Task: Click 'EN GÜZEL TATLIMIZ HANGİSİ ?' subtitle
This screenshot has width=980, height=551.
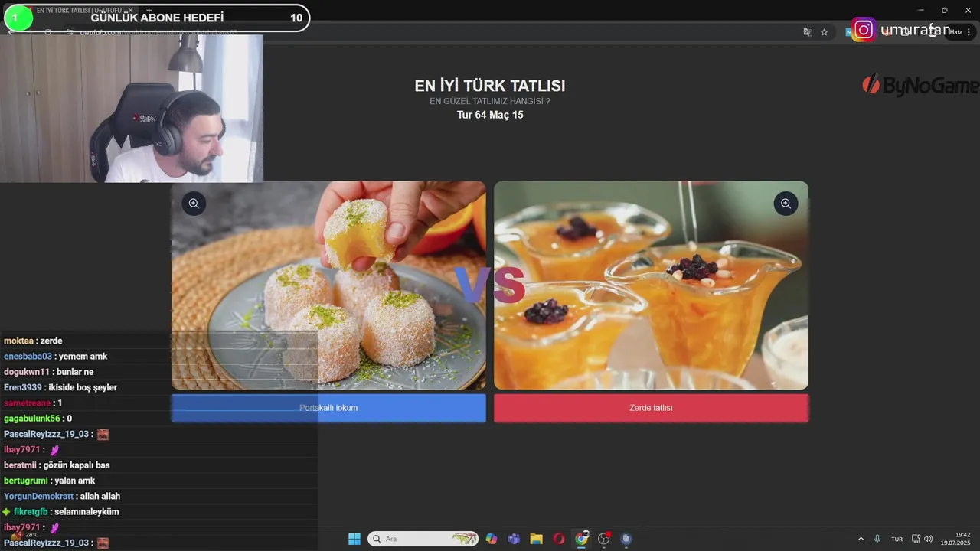Action: pyautogui.click(x=490, y=101)
